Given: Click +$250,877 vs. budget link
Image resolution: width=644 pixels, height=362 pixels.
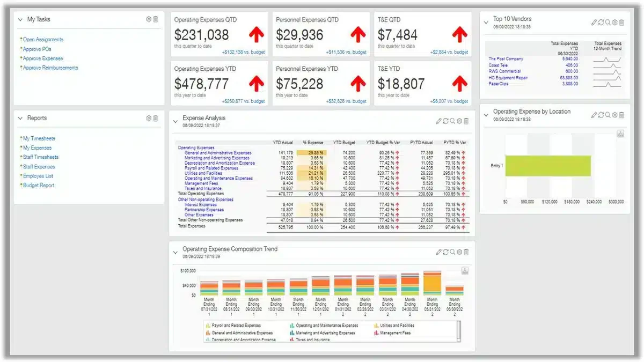Looking at the screenshot, I should coord(243,101).
